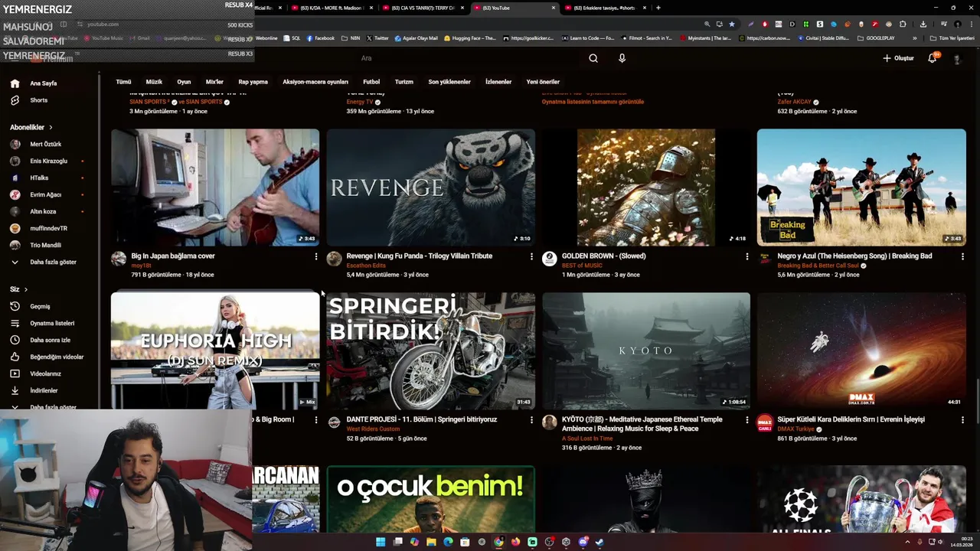The image size is (980, 551).
Task: Select the Futbol filter chip
Action: click(371, 82)
